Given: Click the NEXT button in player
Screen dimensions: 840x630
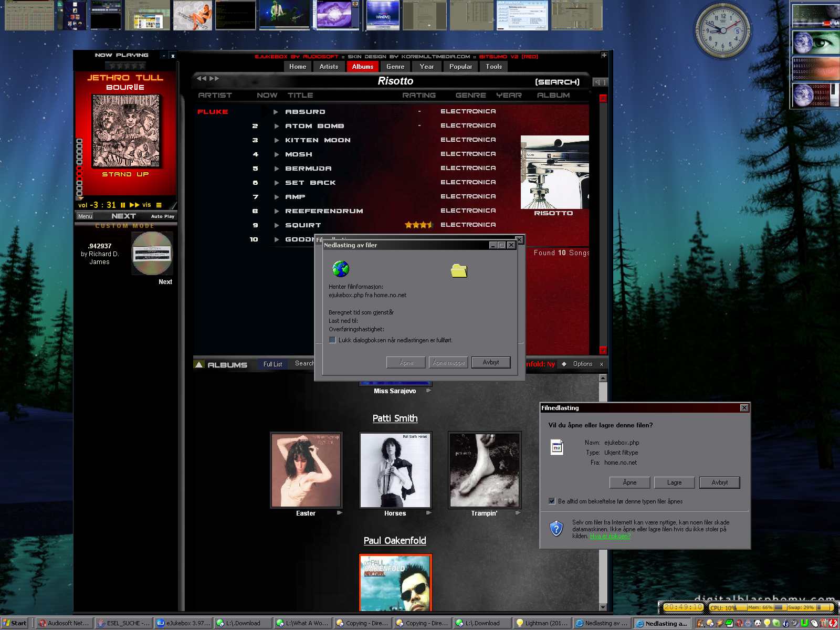Looking at the screenshot, I should 124,216.
